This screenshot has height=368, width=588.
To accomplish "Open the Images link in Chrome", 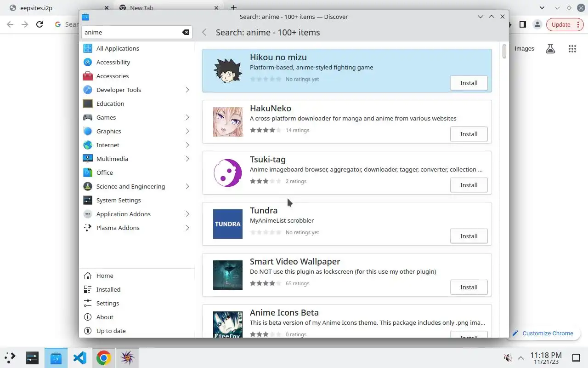I will (x=524, y=48).
